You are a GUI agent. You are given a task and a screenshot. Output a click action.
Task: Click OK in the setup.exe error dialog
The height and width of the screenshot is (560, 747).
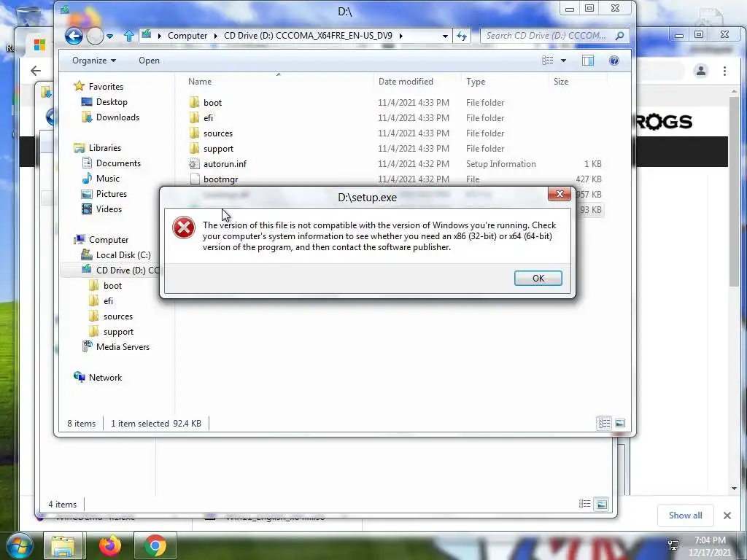point(538,278)
